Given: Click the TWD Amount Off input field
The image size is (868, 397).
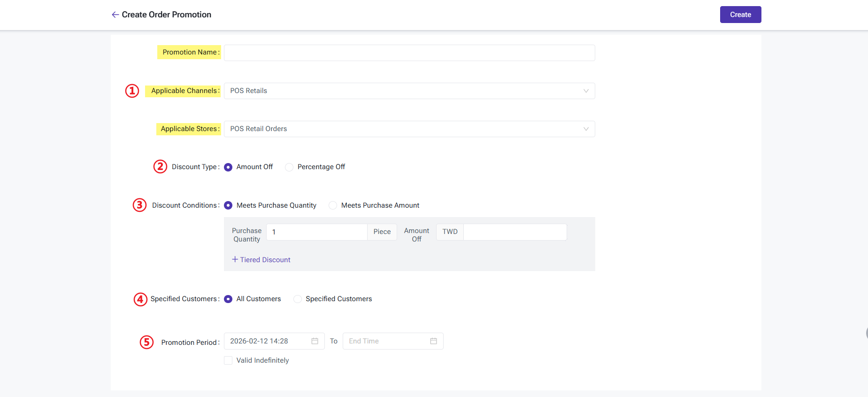Looking at the screenshot, I should (x=515, y=232).
